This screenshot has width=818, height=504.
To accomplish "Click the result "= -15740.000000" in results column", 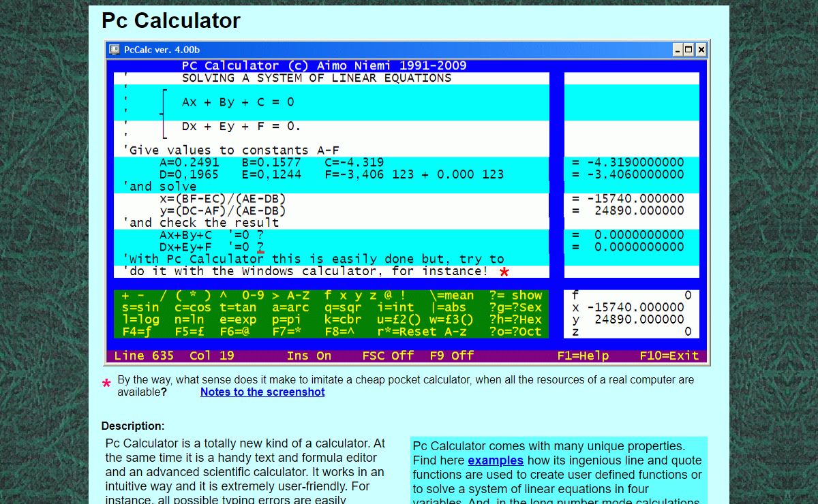I will click(x=628, y=199).
